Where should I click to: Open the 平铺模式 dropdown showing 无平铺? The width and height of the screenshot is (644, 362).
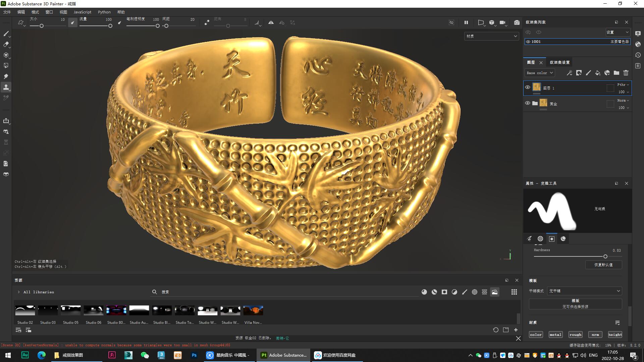(584, 291)
